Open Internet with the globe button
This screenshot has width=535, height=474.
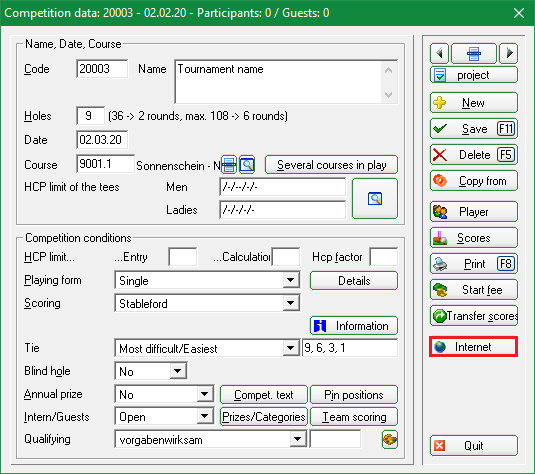[474, 347]
